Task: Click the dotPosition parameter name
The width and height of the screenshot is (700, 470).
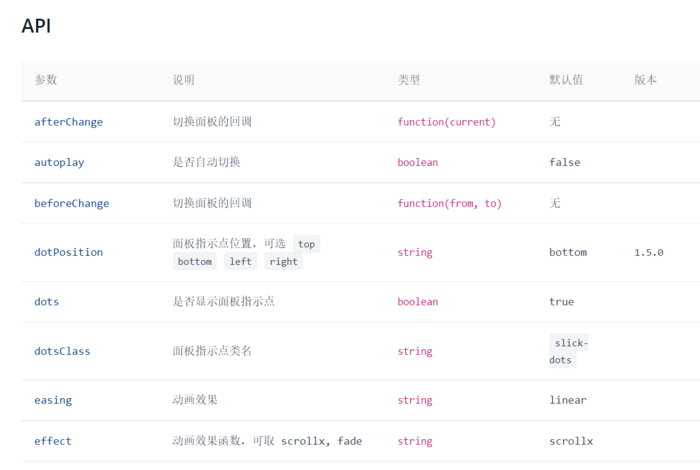Action: tap(69, 252)
